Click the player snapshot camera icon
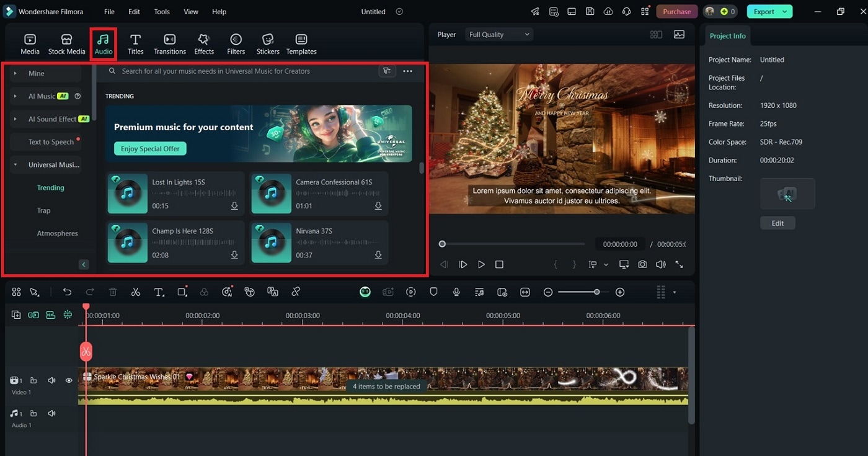 coord(642,264)
